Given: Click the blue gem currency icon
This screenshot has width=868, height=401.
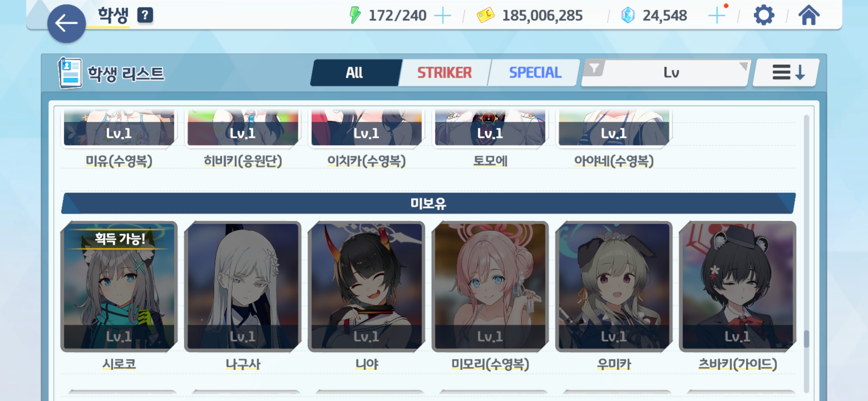Looking at the screenshot, I should point(627,15).
